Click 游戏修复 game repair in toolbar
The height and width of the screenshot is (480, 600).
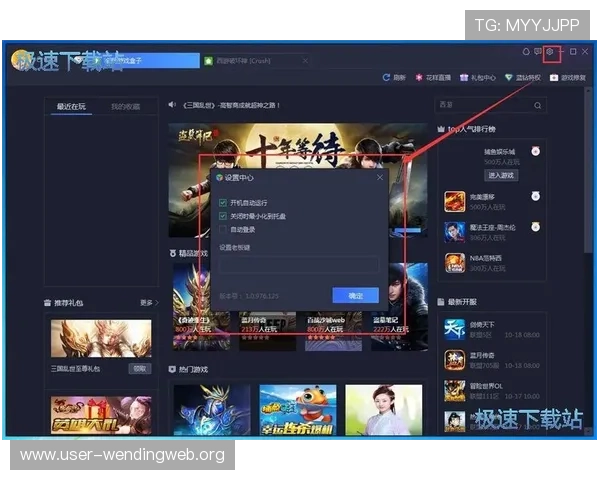tap(568, 78)
